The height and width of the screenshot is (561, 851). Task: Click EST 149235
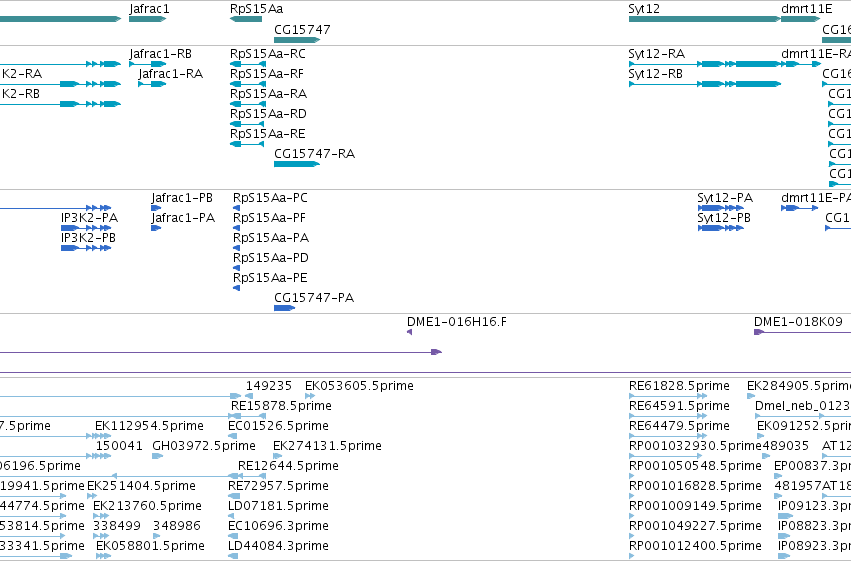coord(249,396)
